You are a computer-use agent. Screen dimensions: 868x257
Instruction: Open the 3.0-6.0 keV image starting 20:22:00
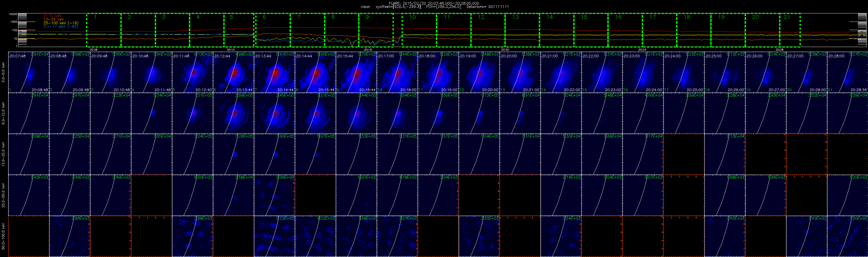[x=602, y=72]
